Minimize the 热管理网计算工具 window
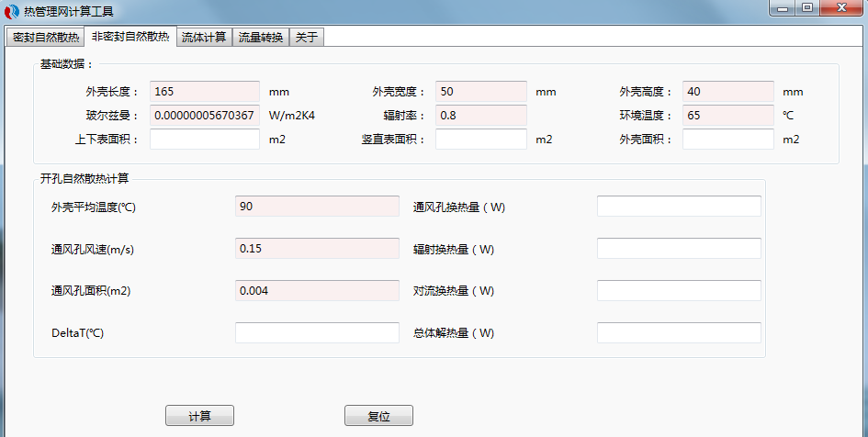The width and height of the screenshot is (868, 437). click(783, 7)
